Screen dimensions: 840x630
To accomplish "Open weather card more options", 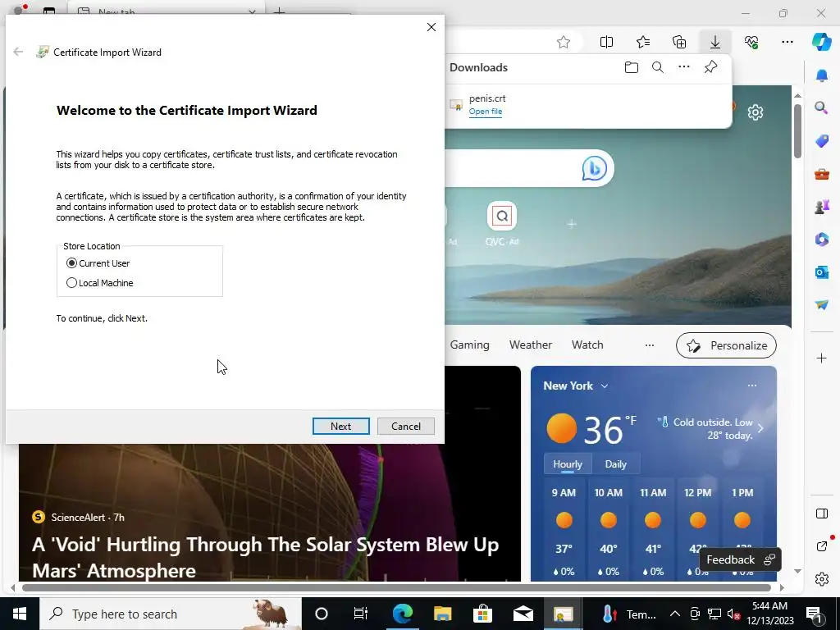I will coord(752,386).
